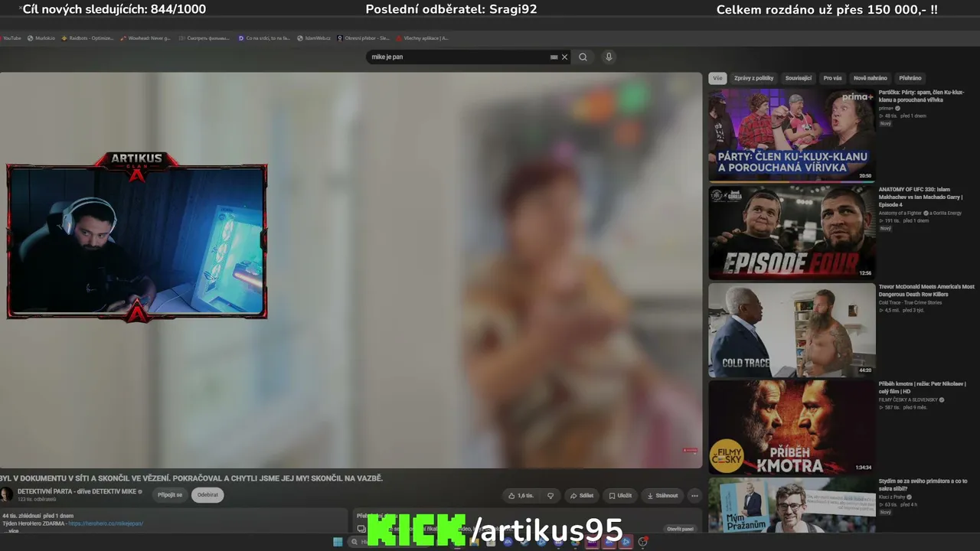Open the Okresní přebor bookmark

pyautogui.click(x=364, y=37)
